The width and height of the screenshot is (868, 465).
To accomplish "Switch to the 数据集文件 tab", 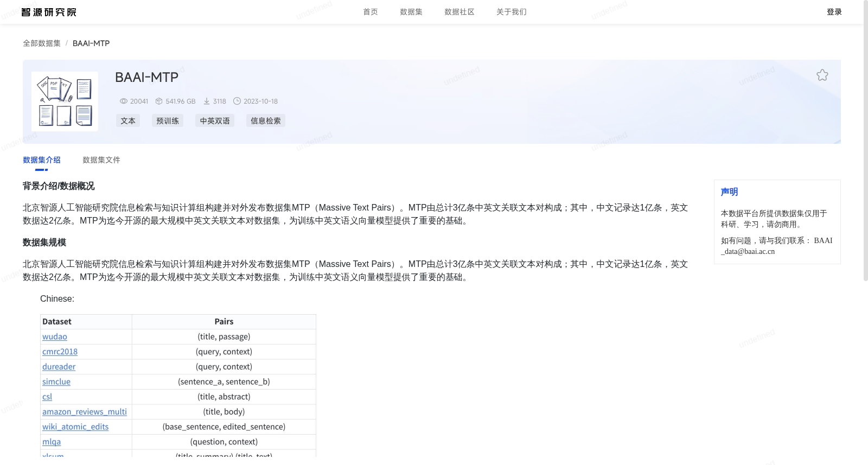I will click(x=101, y=160).
